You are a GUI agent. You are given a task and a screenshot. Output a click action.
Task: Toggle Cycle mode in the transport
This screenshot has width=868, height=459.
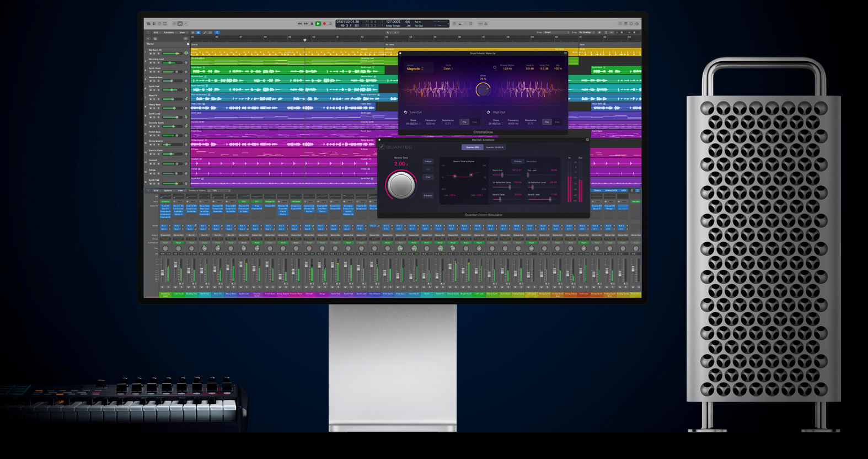(x=330, y=24)
